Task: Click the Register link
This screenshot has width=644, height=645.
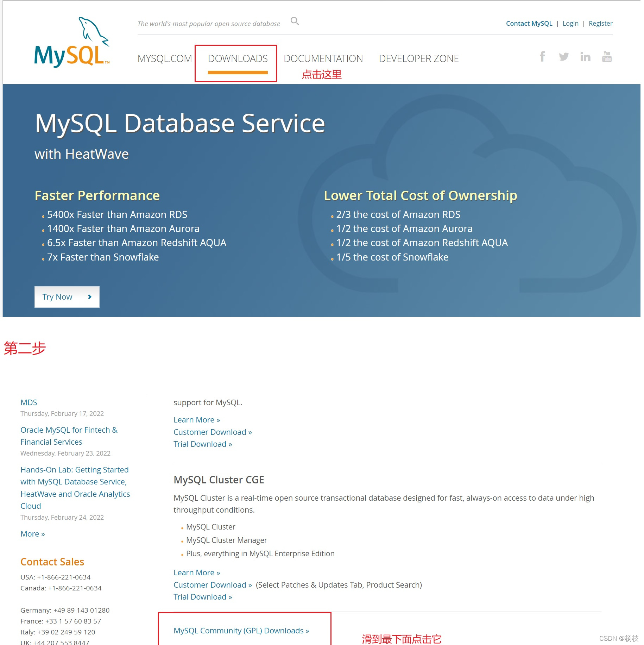Action: click(600, 24)
